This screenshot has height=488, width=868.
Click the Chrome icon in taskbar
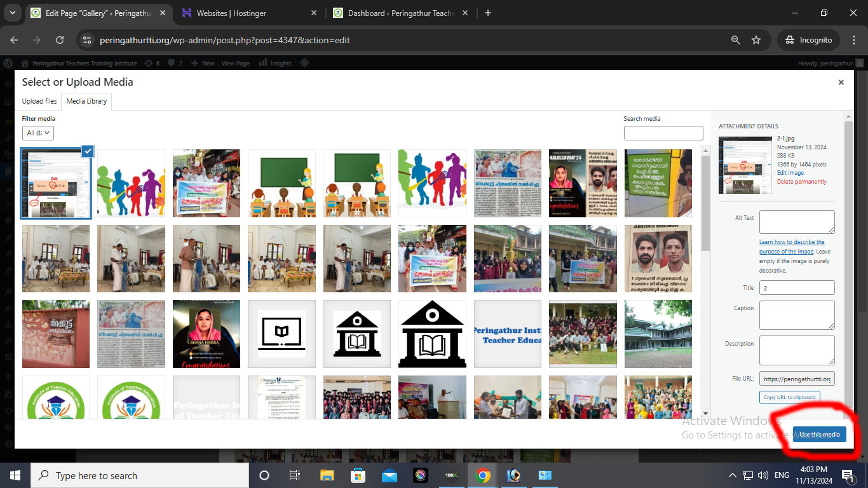[483, 475]
